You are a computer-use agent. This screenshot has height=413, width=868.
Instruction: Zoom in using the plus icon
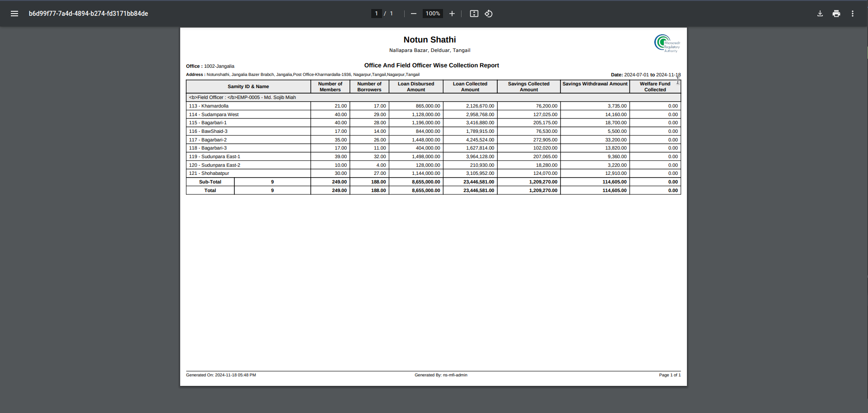[452, 14]
